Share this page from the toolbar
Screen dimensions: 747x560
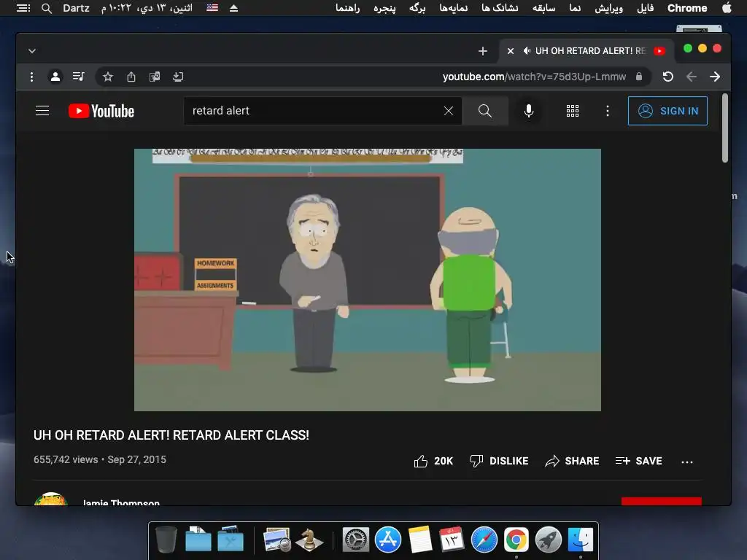point(131,77)
